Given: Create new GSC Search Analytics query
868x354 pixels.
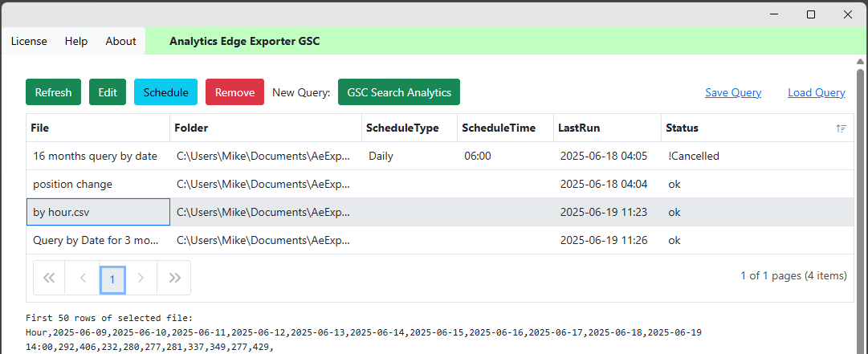Looking at the screenshot, I should (x=398, y=92).
